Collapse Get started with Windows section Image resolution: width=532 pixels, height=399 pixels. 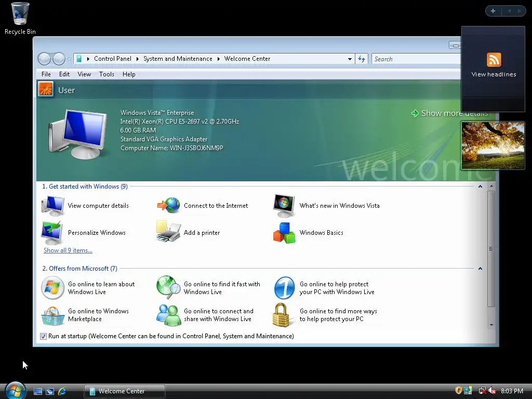pos(480,187)
